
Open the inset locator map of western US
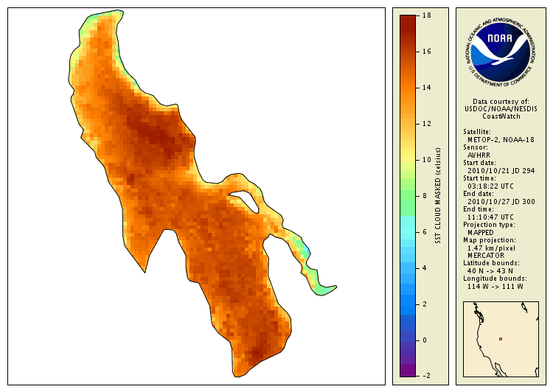tap(501, 339)
